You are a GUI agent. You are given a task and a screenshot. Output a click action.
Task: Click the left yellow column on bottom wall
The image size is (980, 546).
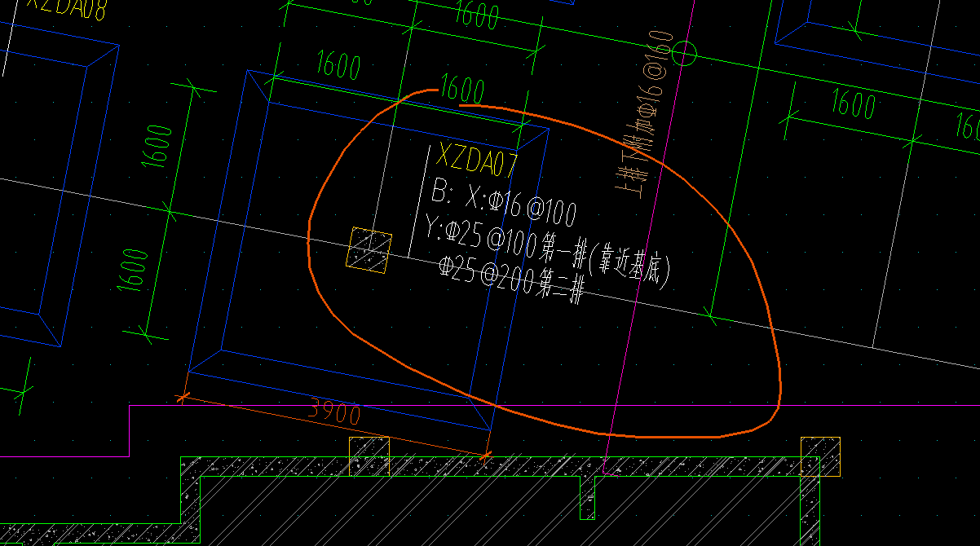tap(370, 456)
